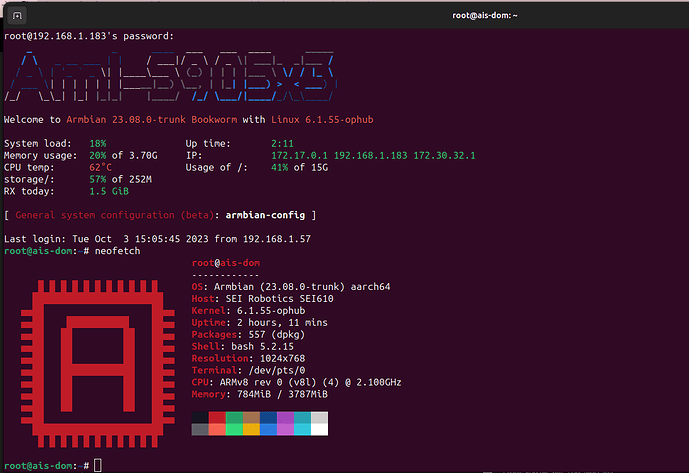Click the IP address 172.30.32.1
The width and height of the screenshot is (689, 473).
coord(444,155)
